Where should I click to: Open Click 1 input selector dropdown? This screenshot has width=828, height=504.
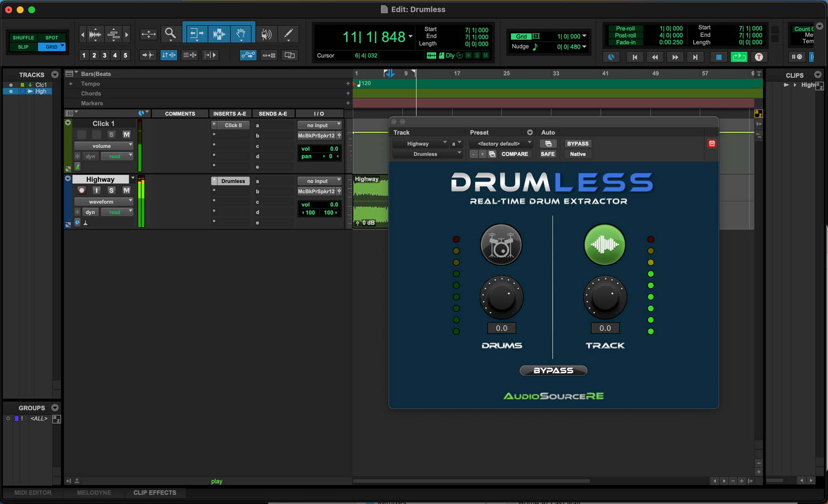click(x=320, y=125)
